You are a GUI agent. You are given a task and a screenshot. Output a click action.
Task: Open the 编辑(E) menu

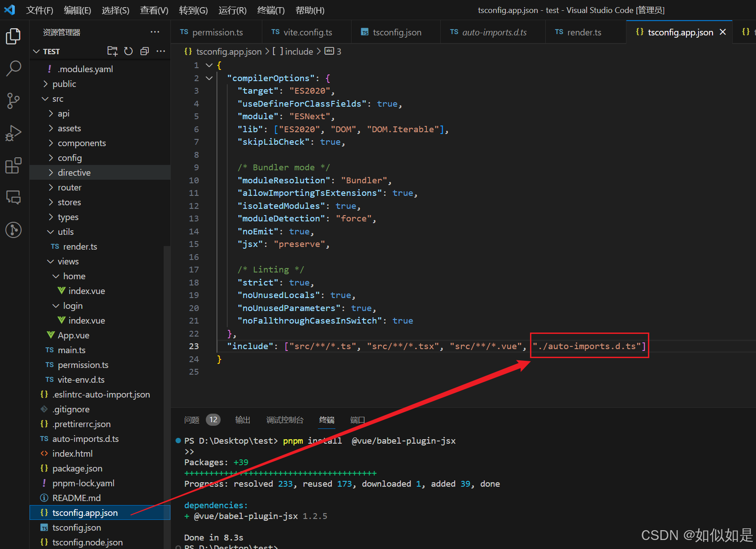coord(77,10)
